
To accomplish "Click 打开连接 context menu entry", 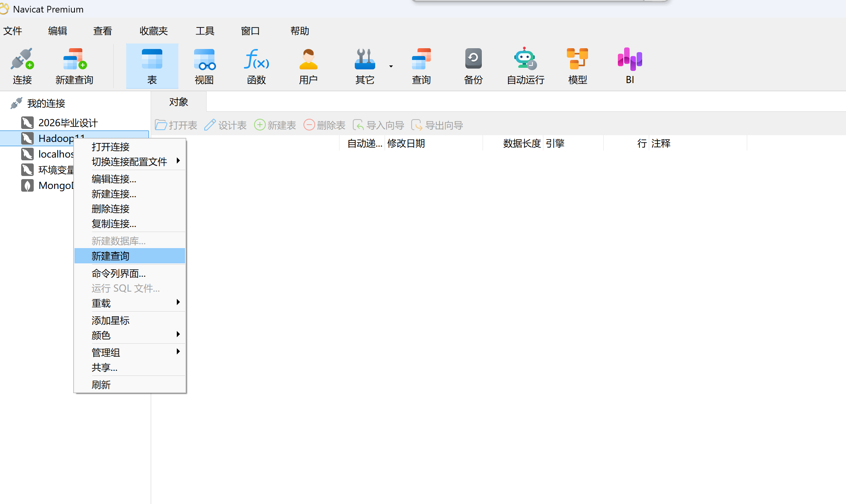I will tap(111, 147).
